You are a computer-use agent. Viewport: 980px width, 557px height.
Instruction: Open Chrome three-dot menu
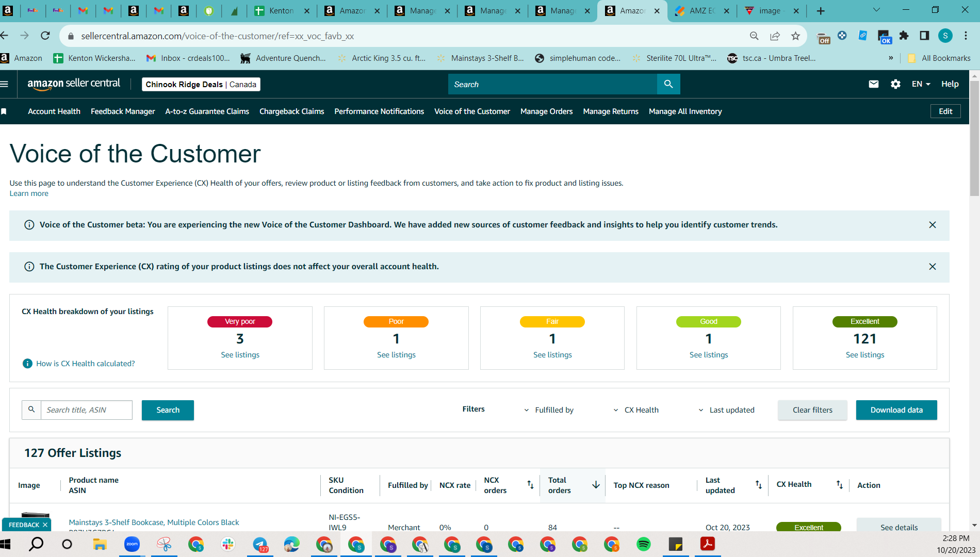click(966, 36)
